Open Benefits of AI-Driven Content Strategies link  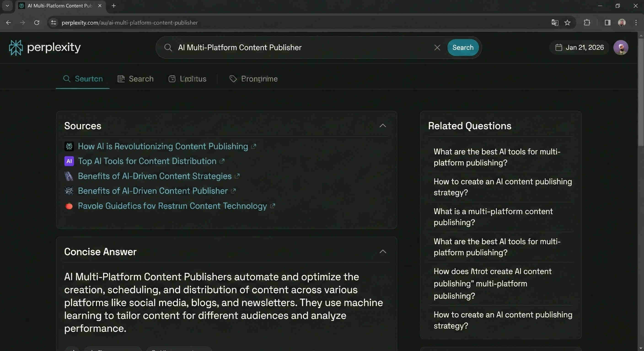(x=155, y=176)
